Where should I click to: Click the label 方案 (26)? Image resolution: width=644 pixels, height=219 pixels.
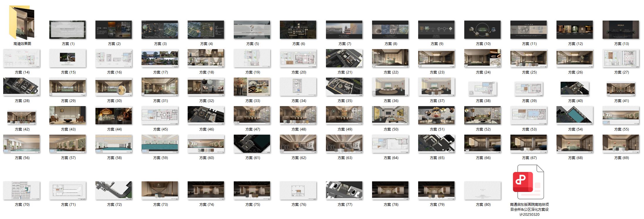tap(575, 72)
